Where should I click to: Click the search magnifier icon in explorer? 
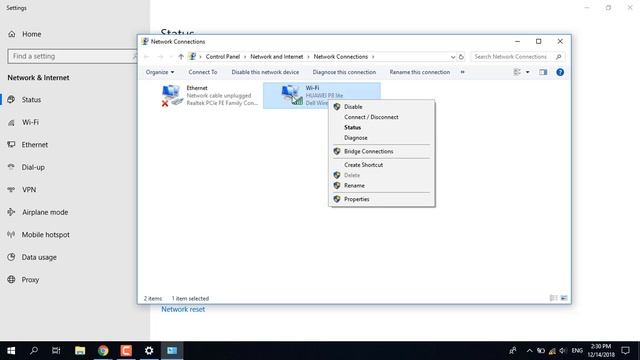pos(559,57)
